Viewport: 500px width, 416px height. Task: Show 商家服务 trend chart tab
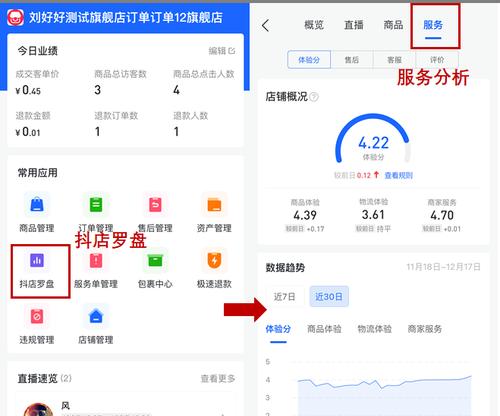click(425, 329)
